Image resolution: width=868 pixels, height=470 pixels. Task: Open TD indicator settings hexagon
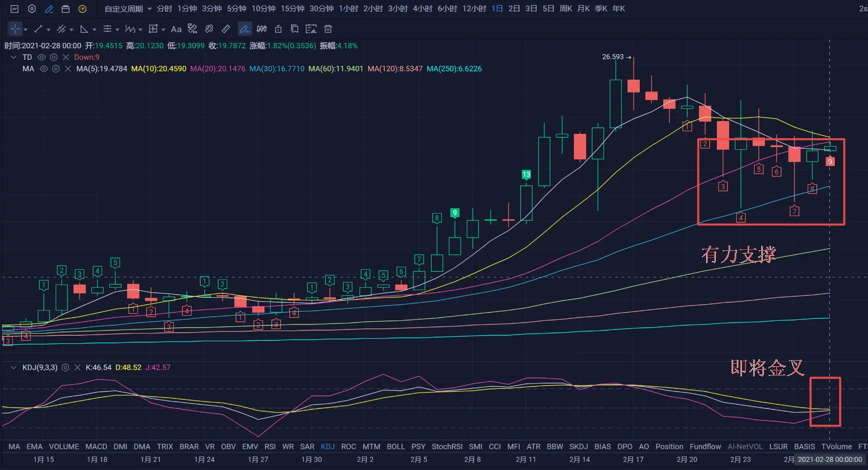coord(54,57)
